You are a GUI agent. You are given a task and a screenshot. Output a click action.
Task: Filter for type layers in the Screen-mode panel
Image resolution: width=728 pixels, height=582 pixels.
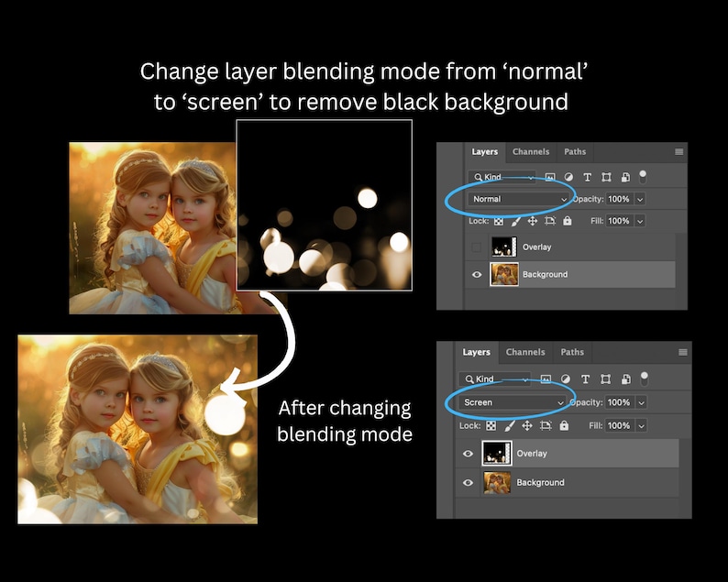[x=585, y=379]
